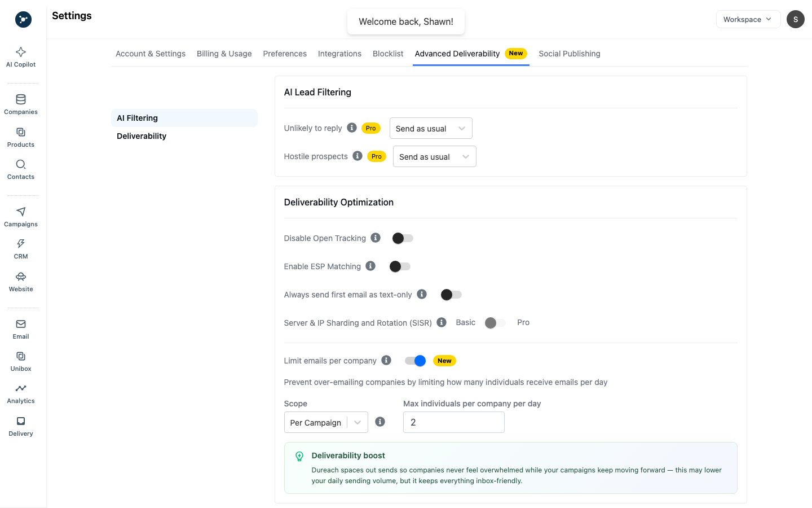Click Welcome back, Shawn! notification
Screen dimensions: 812x508
pyautogui.click(x=406, y=21)
